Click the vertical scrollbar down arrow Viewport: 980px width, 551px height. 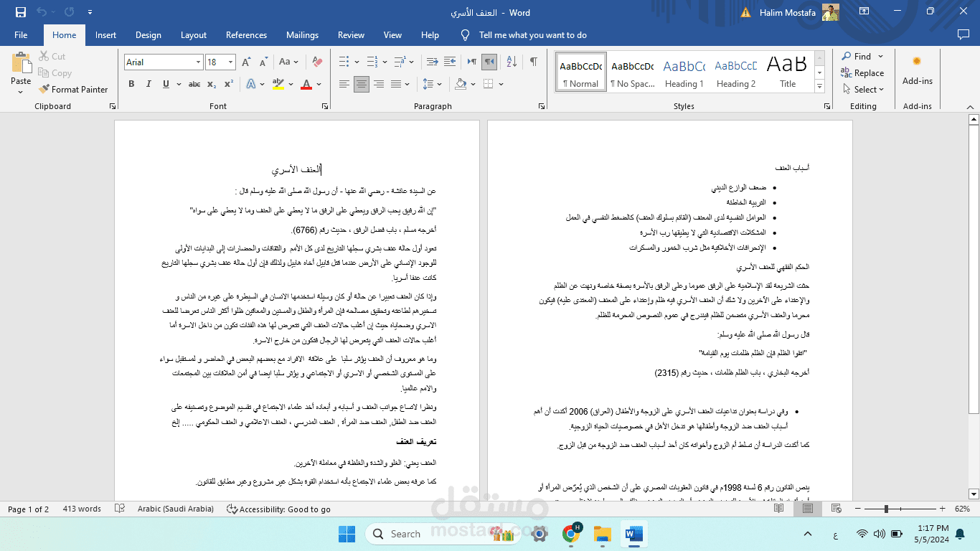pos(974,494)
